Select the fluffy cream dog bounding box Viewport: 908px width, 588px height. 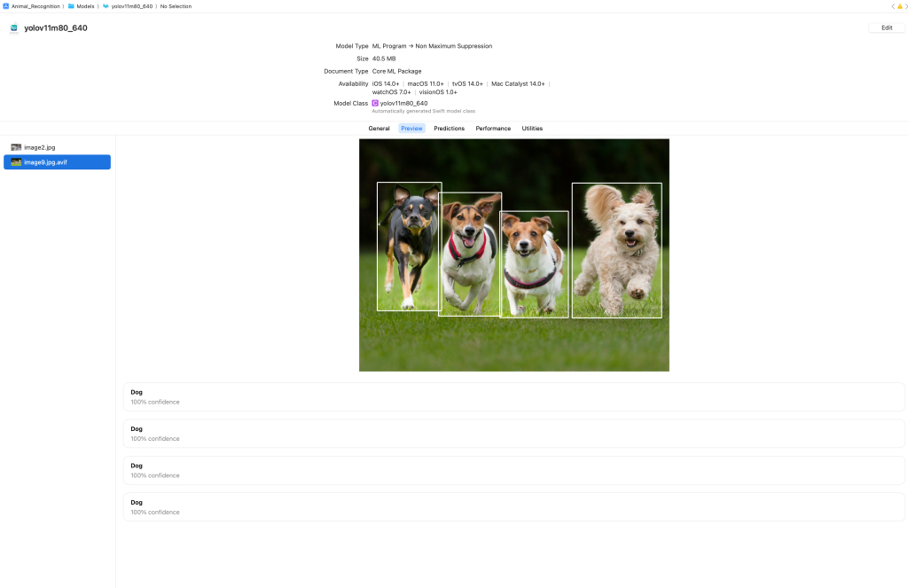coord(617,250)
